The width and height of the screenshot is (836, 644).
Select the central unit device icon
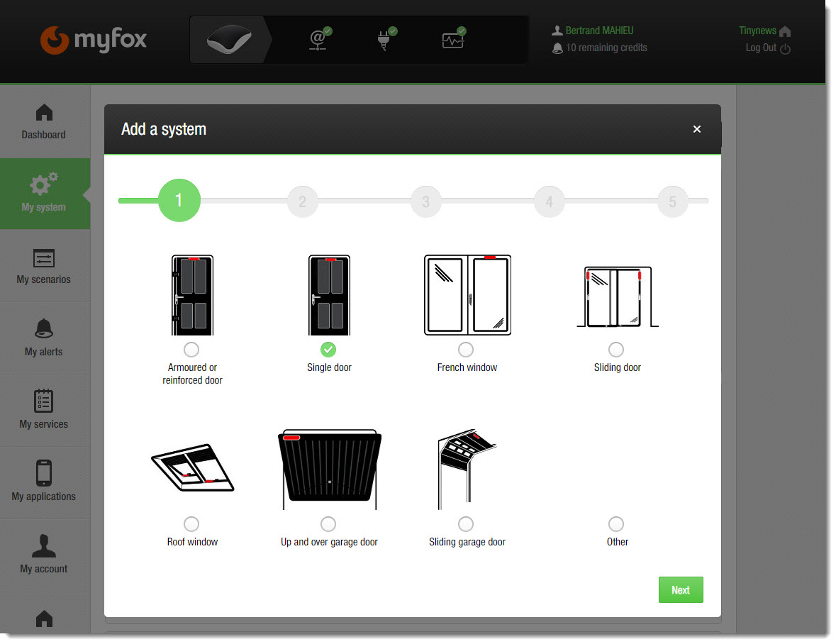coord(230,40)
